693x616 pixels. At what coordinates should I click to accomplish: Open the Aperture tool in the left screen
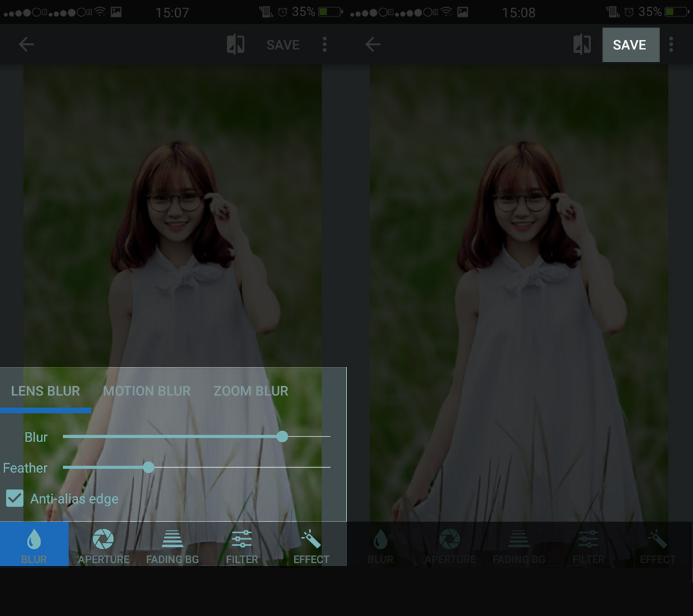coord(103,544)
